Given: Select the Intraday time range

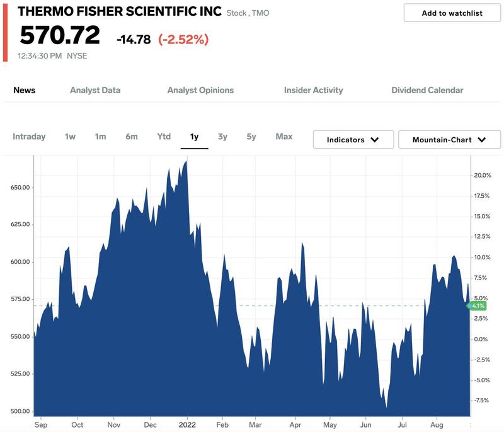Looking at the screenshot, I should point(29,137).
